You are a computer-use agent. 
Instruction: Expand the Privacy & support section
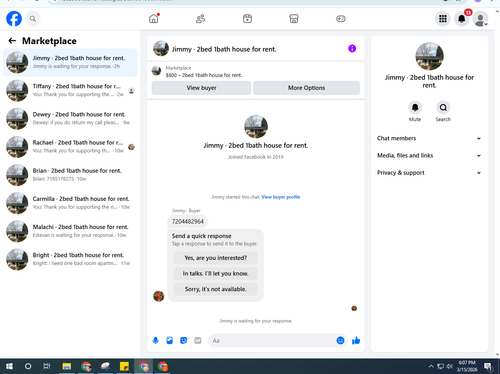click(429, 173)
